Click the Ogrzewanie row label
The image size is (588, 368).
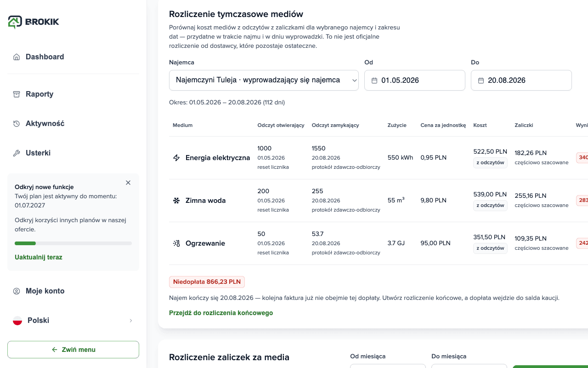pyautogui.click(x=205, y=243)
